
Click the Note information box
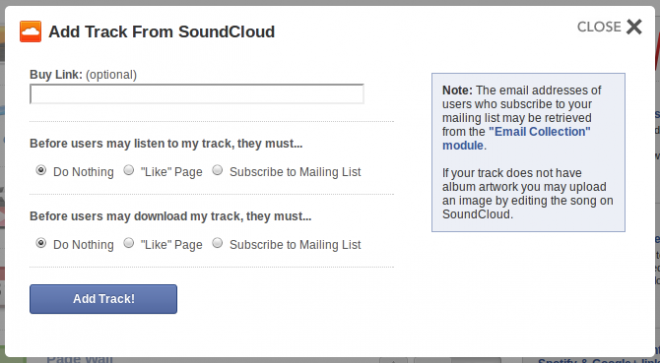[528, 152]
